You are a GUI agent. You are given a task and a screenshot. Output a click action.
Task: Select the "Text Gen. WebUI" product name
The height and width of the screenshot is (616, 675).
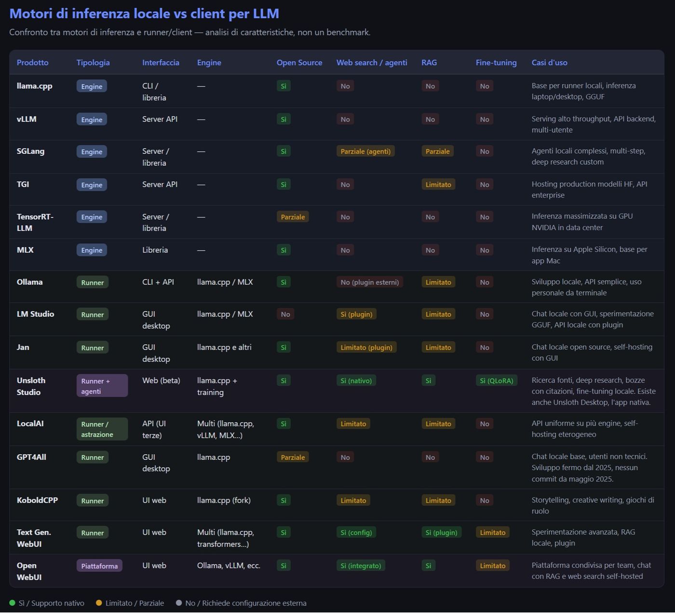point(34,538)
